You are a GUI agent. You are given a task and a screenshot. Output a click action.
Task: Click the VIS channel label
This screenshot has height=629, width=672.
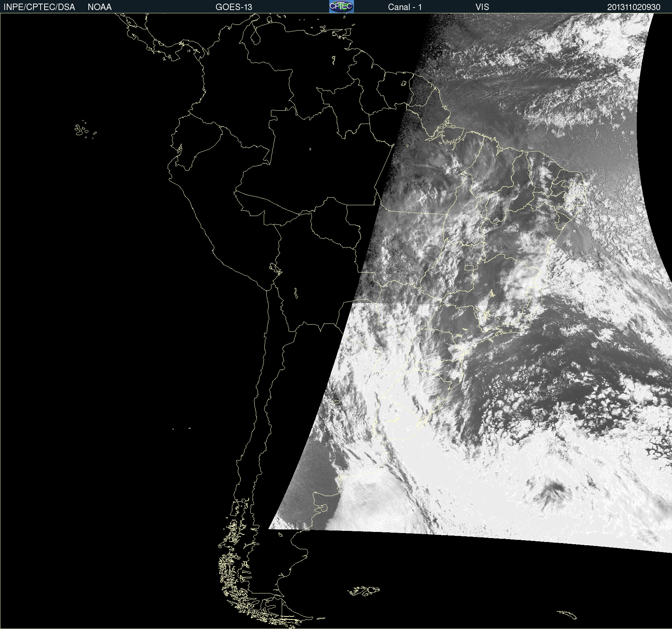pos(482,7)
